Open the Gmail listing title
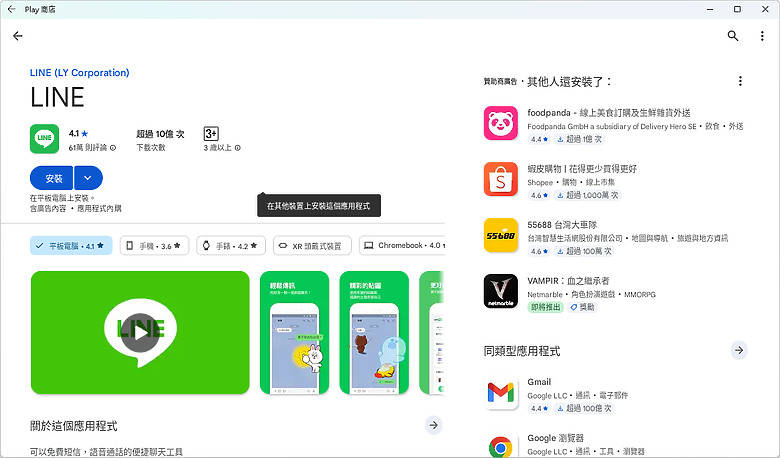This screenshot has width=780, height=458. (539, 382)
